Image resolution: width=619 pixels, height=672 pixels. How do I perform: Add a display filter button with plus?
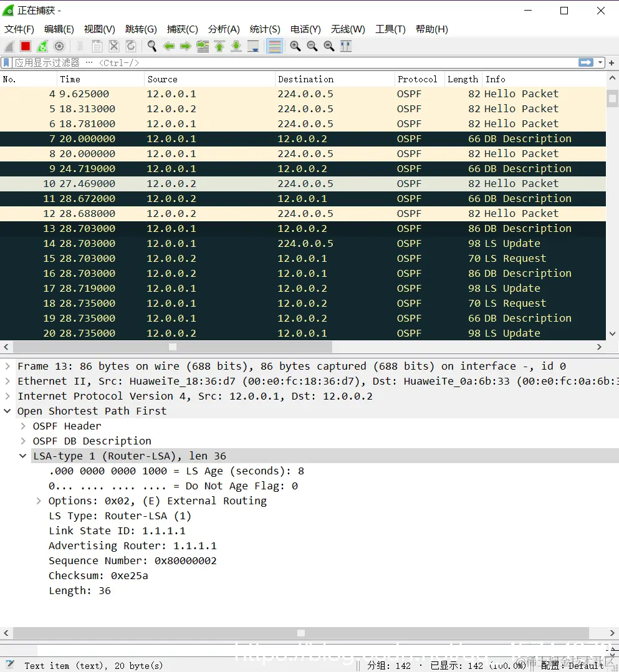pyautogui.click(x=612, y=62)
